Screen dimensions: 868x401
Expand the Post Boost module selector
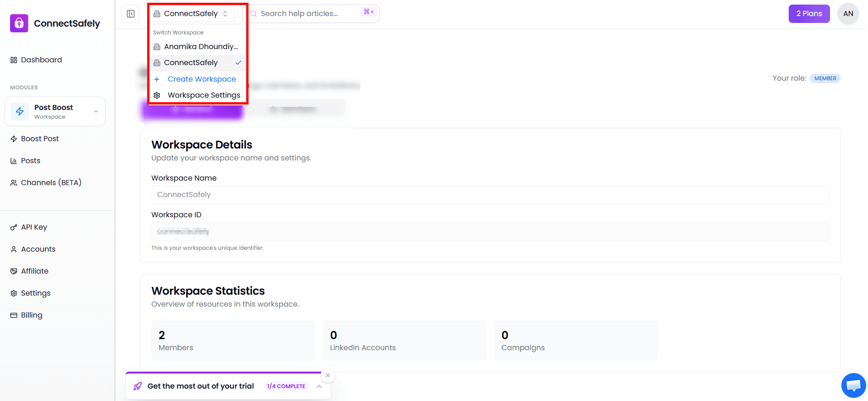pyautogui.click(x=96, y=111)
